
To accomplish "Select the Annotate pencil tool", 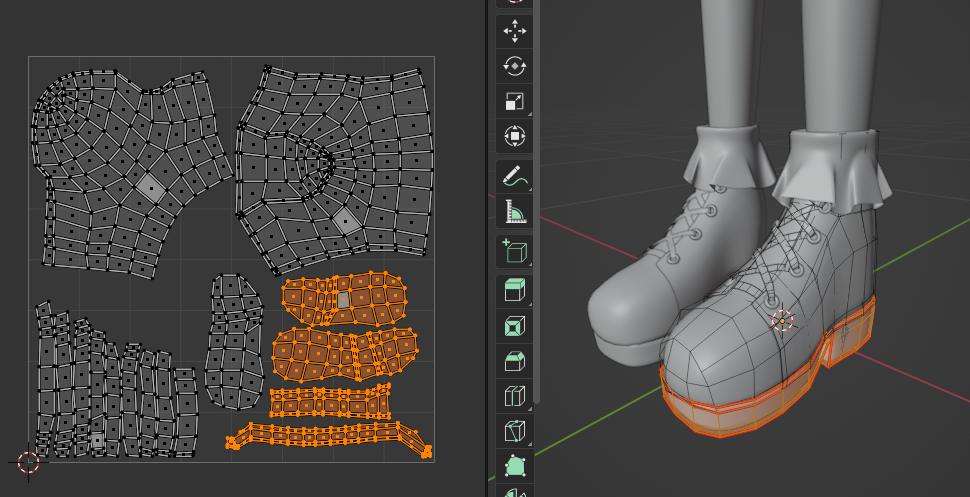I will tap(515, 176).
